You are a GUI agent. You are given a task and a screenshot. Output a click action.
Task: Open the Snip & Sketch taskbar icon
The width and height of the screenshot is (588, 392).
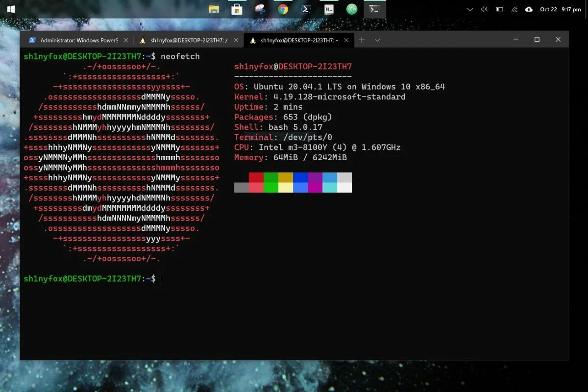point(260,9)
